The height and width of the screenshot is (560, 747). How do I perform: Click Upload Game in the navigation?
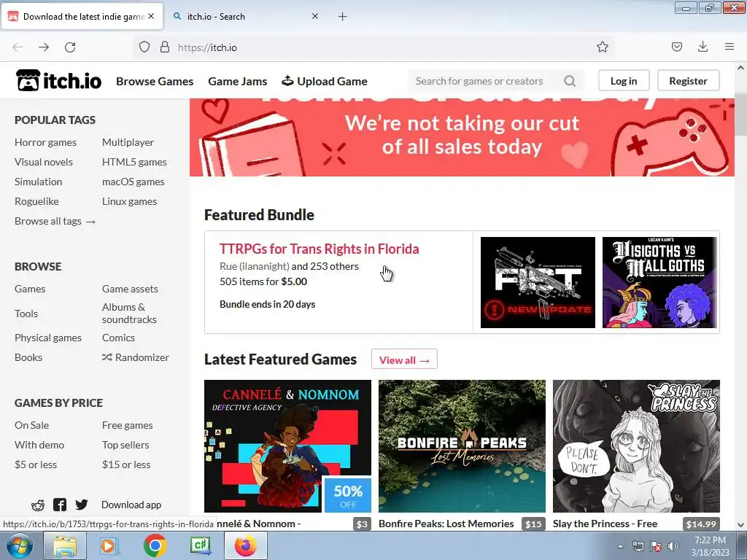pos(325,82)
